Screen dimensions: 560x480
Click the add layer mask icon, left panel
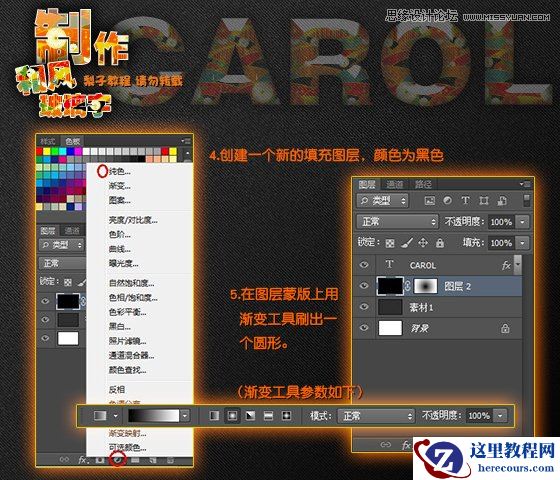pyautogui.click(x=100, y=460)
